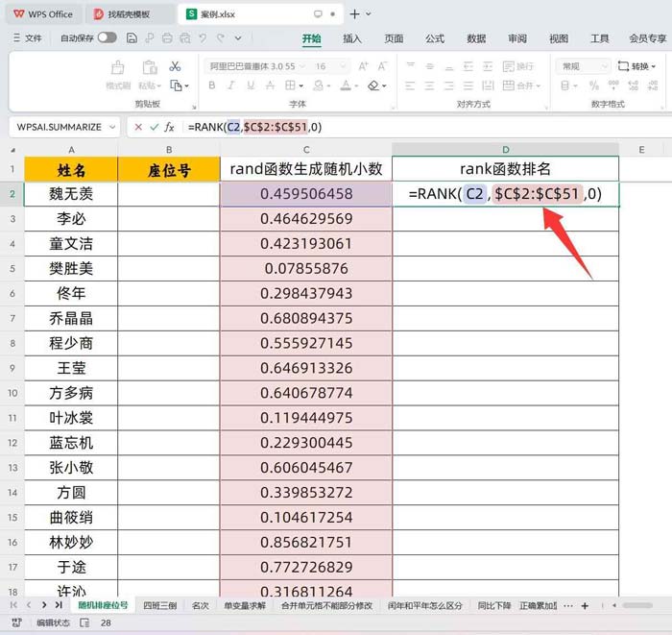Change the font color A swatch
Image resolution: width=672 pixels, height=635 pixels.
pos(346,85)
